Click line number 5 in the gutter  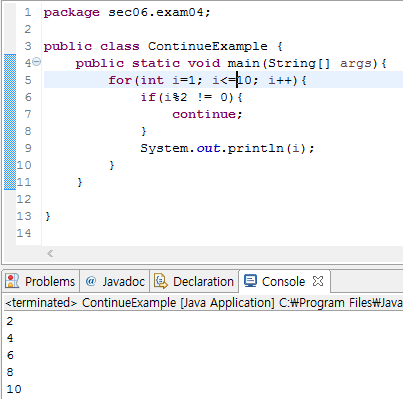(28, 80)
